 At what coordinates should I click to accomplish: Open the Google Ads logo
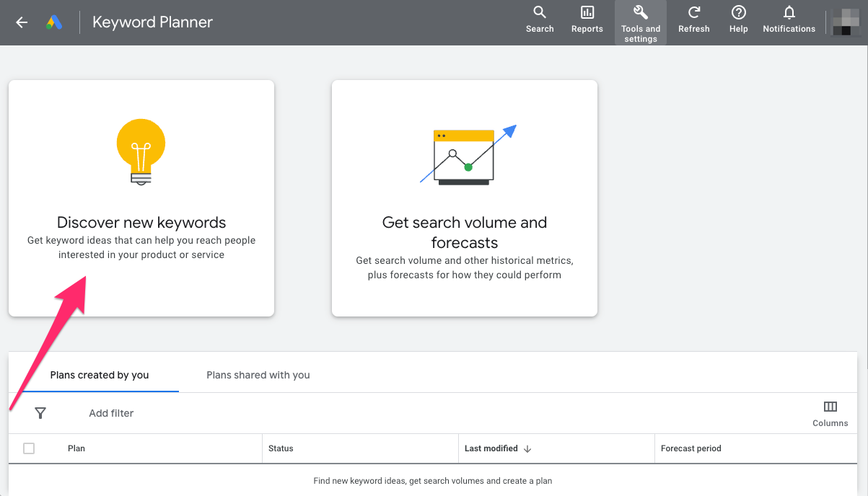pyautogui.click(x=54, y=22)
